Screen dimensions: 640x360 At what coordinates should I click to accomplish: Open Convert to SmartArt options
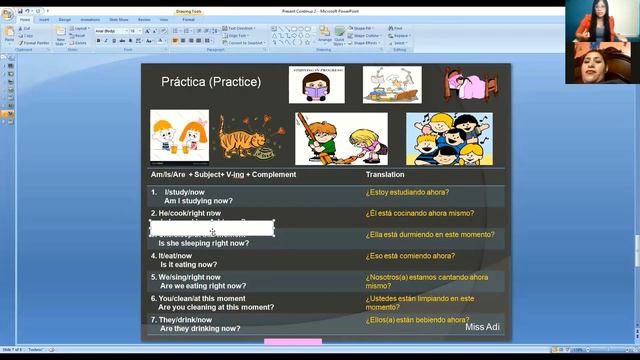pyautogui.click(x=244, y=43)
